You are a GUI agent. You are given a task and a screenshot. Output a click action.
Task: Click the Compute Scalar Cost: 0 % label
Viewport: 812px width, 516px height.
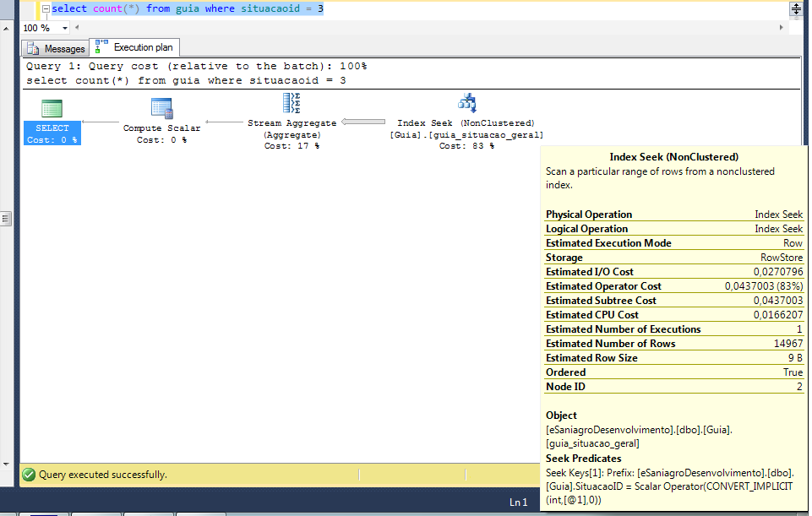161,134
